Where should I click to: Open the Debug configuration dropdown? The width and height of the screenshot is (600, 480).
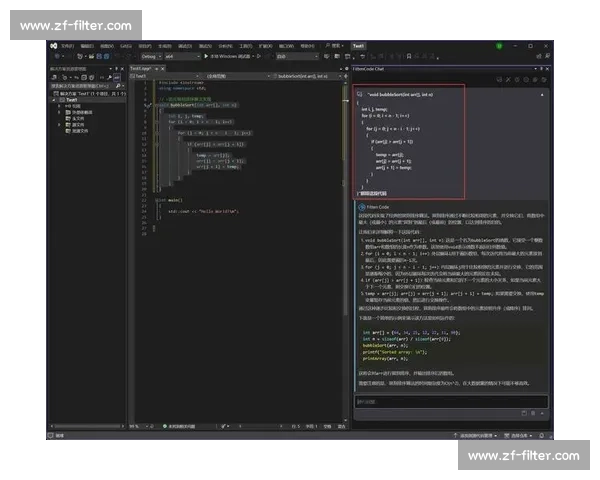pyautogui.click(x=151, y=56)
